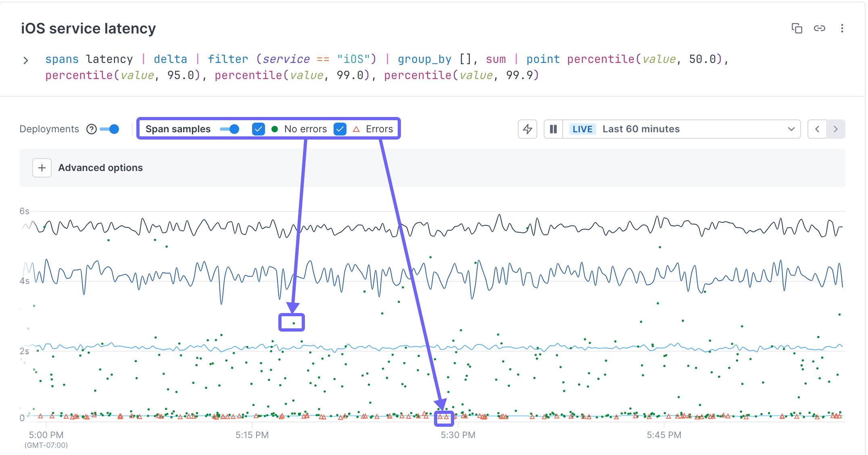Viewport: 868px width, 455px height.
Task: Click the LIVE indicator badge
Action: pyautogui.click(x=582, y=129)
